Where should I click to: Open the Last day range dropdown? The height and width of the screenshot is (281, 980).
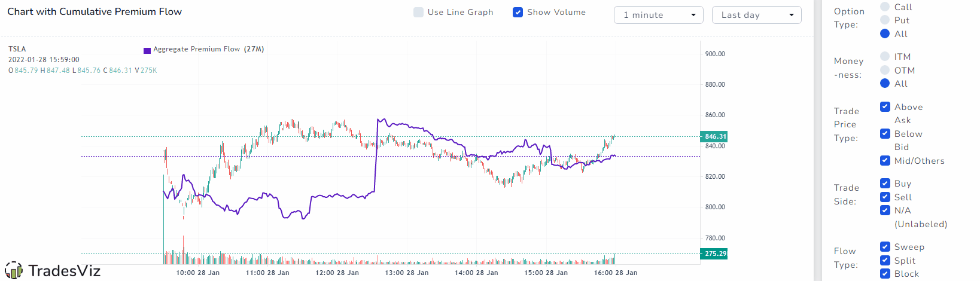pos(757,15)
